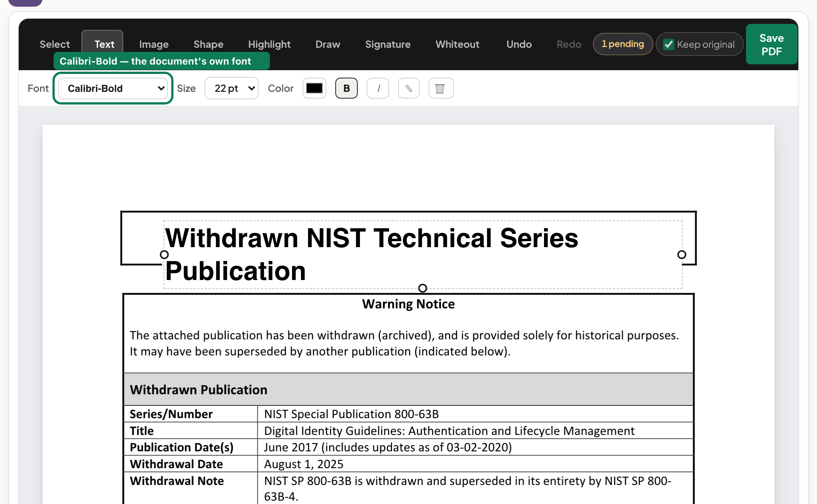Viewport: 817px width, 504px height.
Task: Uncheck the Keep original checkbox
Action: (668, 44)
